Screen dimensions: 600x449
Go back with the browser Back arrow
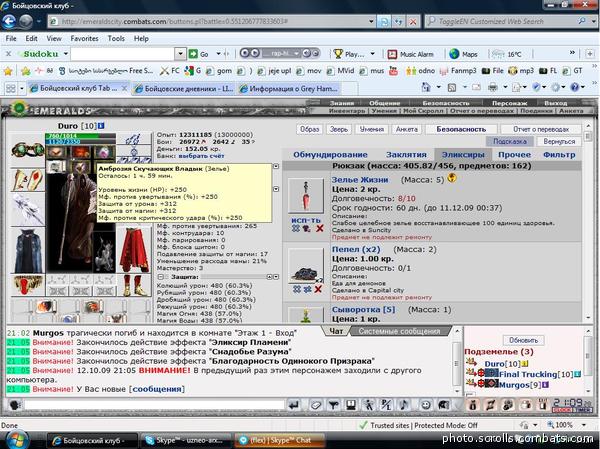click(9, 21)
